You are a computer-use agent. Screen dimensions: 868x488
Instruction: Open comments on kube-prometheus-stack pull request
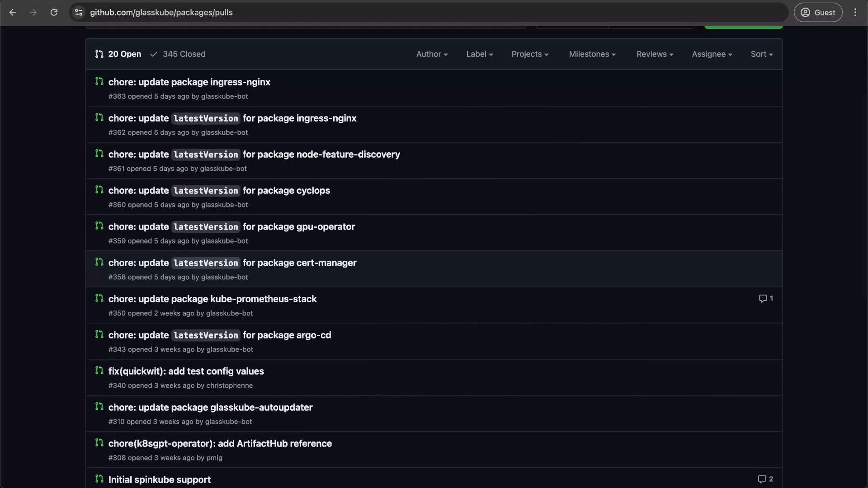coord(766,298)
